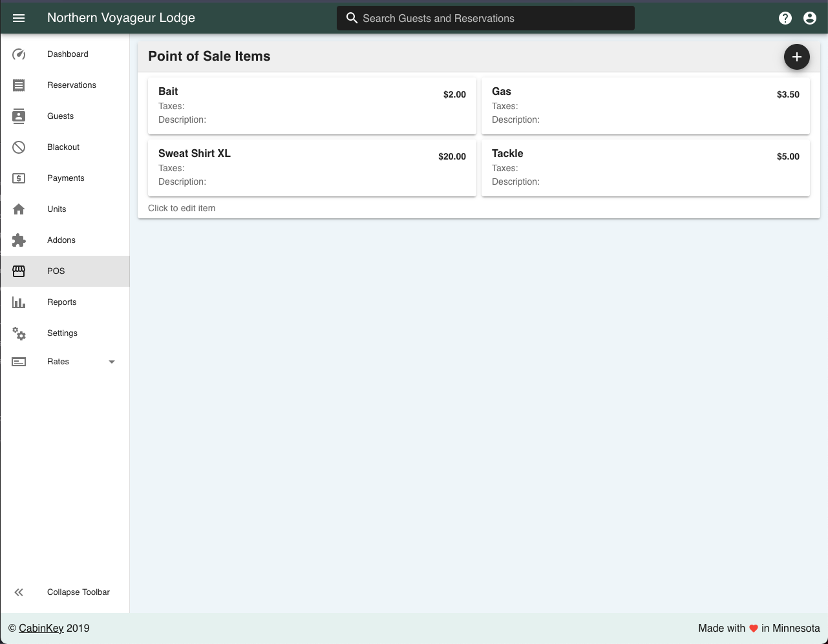Open the Reservations menu item
This screenshot has height=644, width=828.
tap(71, 85)
